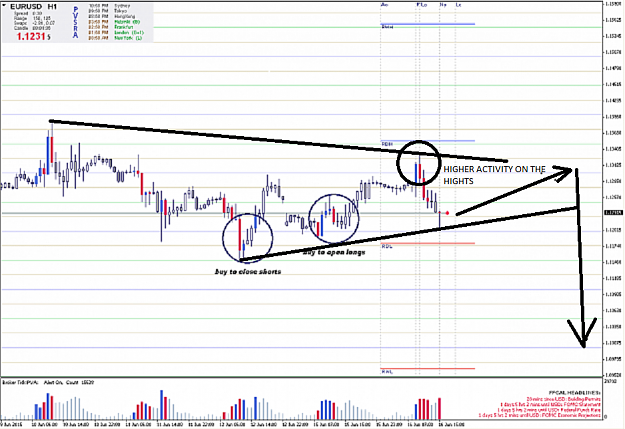
Task: Click the vertical blue PVSRA label
Action: (x=75, y=22)
